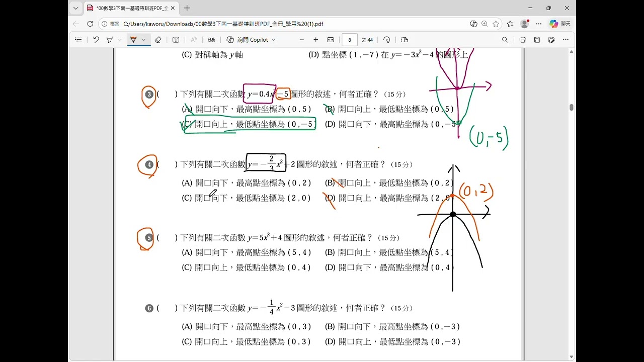Open Copilot 聊天 sidebar button
Viewport: 644px width, 362px height.
pyautogui.click(x=560, y=24)
